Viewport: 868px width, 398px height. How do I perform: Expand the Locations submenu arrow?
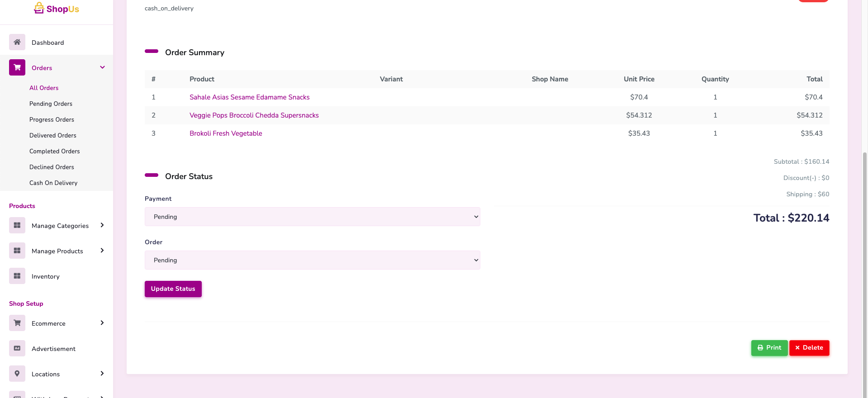102,374
